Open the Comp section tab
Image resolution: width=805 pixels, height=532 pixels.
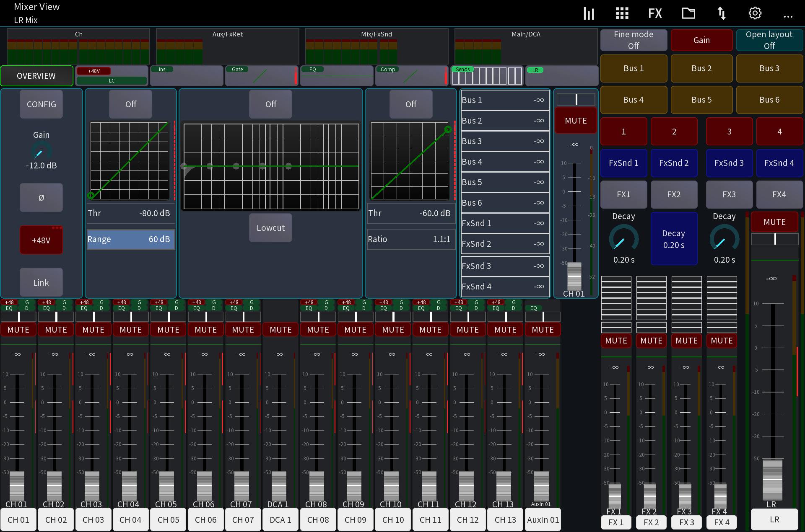[411, 76]
